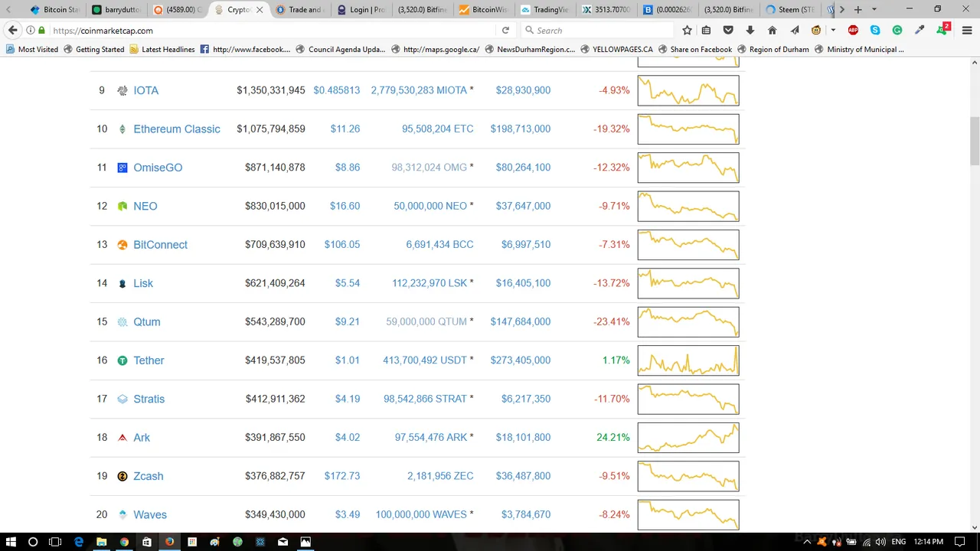Open the YELLOWPAGES.CA bookmark

coord(616,50)
